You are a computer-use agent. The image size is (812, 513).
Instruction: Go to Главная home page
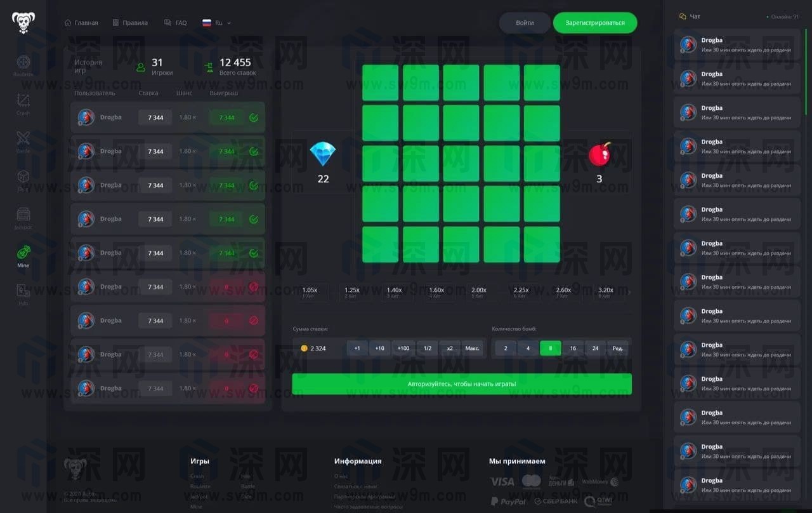[x=81, y=23]
